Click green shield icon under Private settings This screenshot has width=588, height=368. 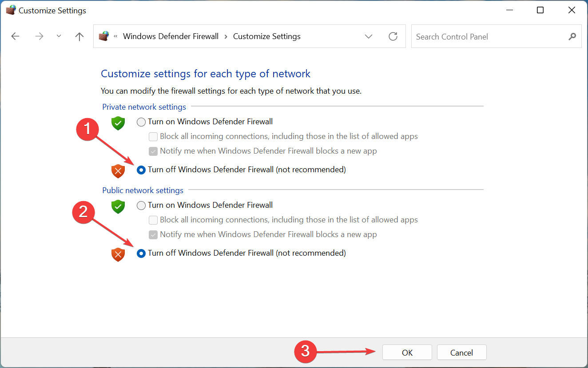[118, 123]
